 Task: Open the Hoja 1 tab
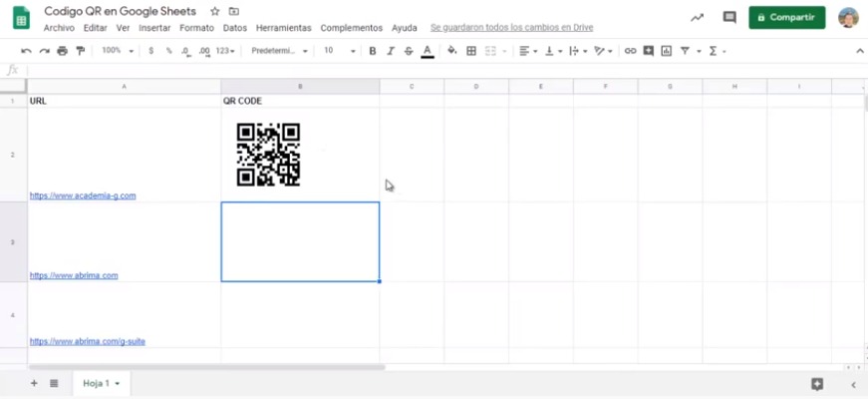click(x=102, y=383)
